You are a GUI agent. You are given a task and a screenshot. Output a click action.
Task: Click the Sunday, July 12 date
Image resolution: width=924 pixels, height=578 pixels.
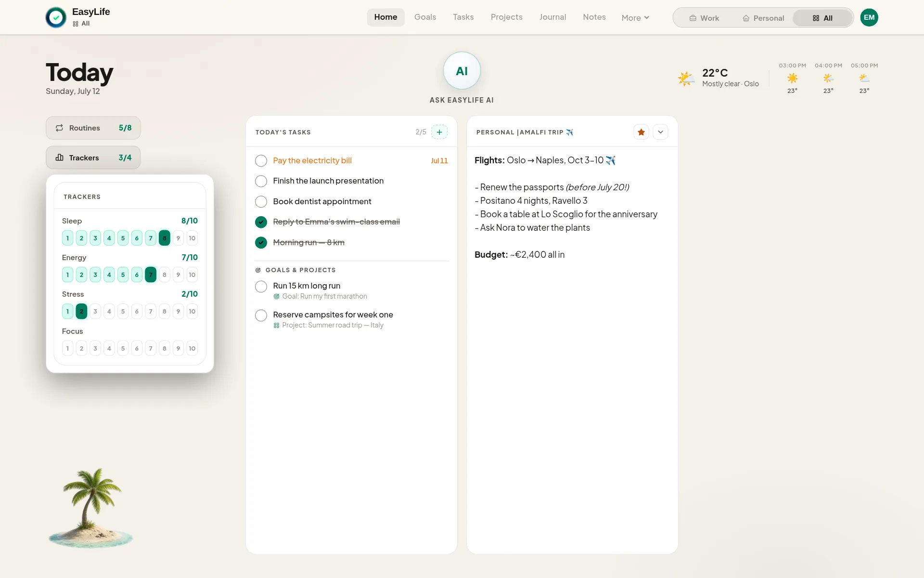click(73, 91)
